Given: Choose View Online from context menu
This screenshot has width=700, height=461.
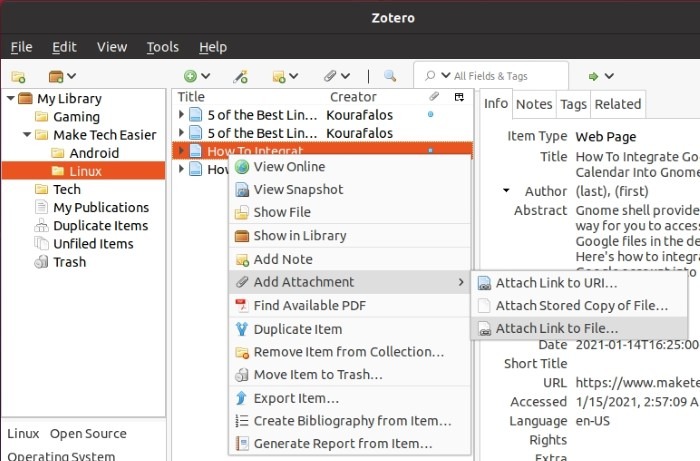Looking at the screenshot, I should [350, 166].
